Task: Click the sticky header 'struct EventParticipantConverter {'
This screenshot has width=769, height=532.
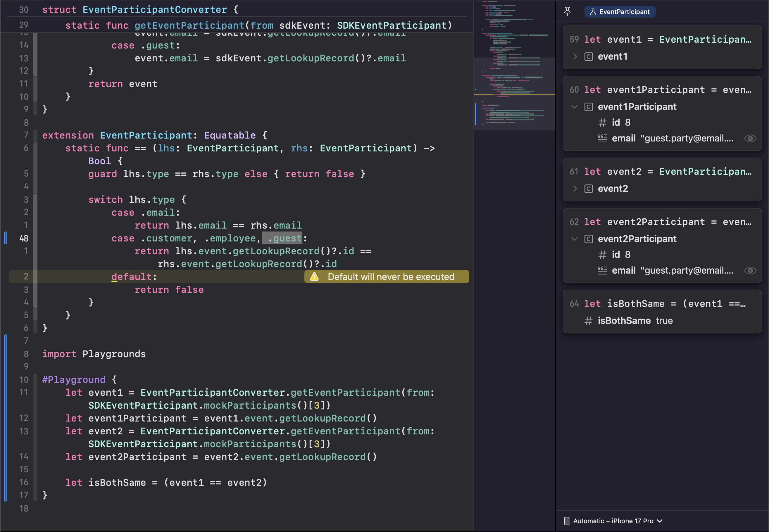Action: point(140,10)
